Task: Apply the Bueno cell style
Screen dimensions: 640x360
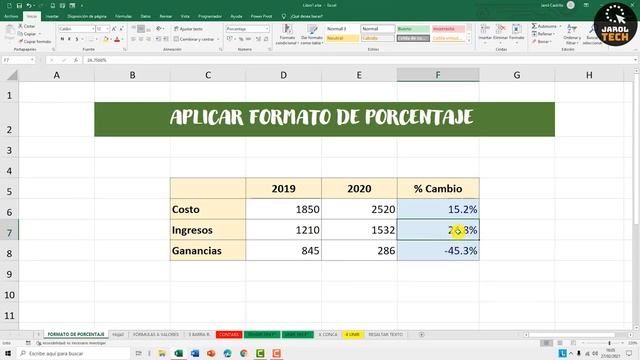Action: tap(413, 29)
